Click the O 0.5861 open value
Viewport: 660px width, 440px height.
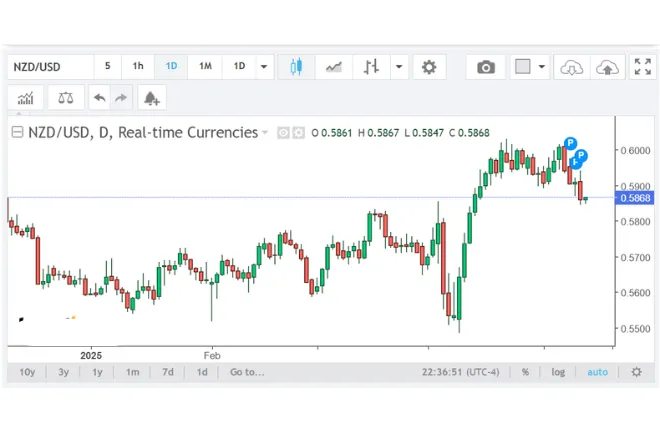point(332,133)
